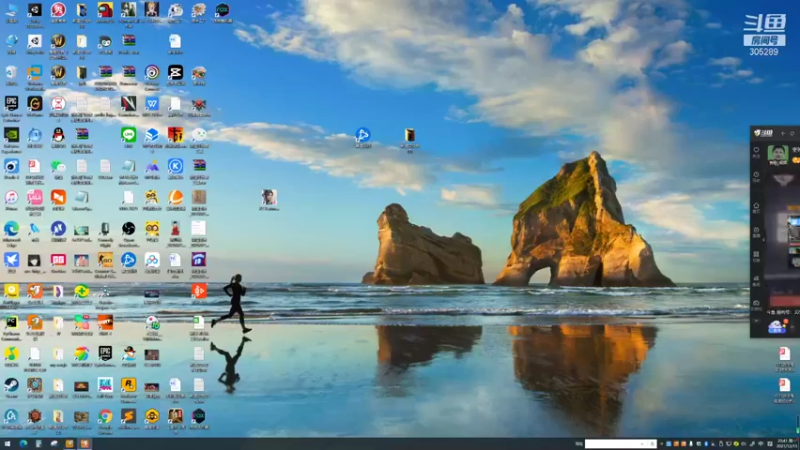Open the OBS Studio shortcut

point(129,229)
